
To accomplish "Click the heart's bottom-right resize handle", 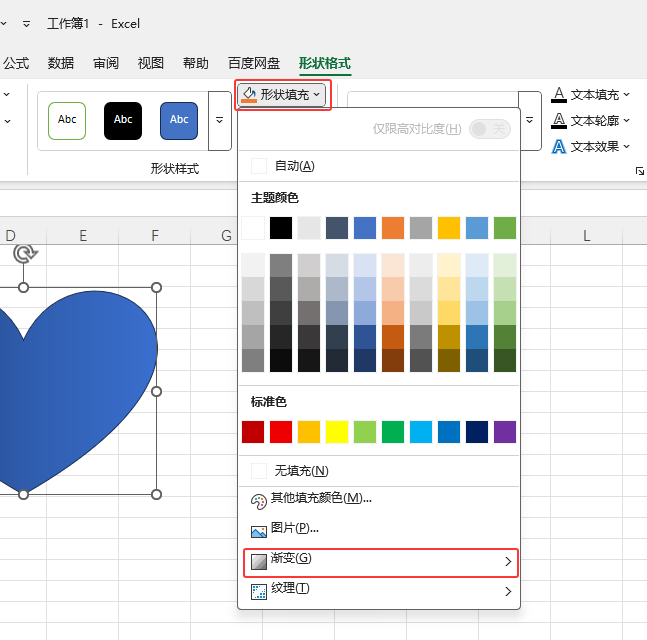I will 156,494.
